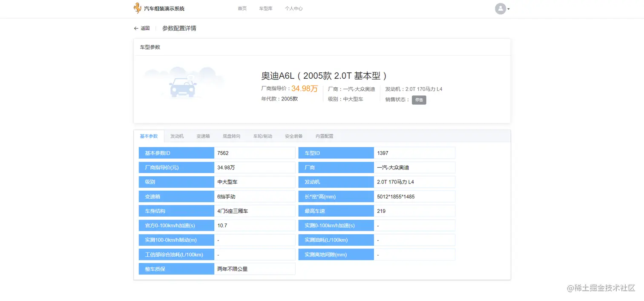Click the 实测油耗(L/100km) label
The height and width of the screenshot is (301, 644).
(x=336, y=240)
